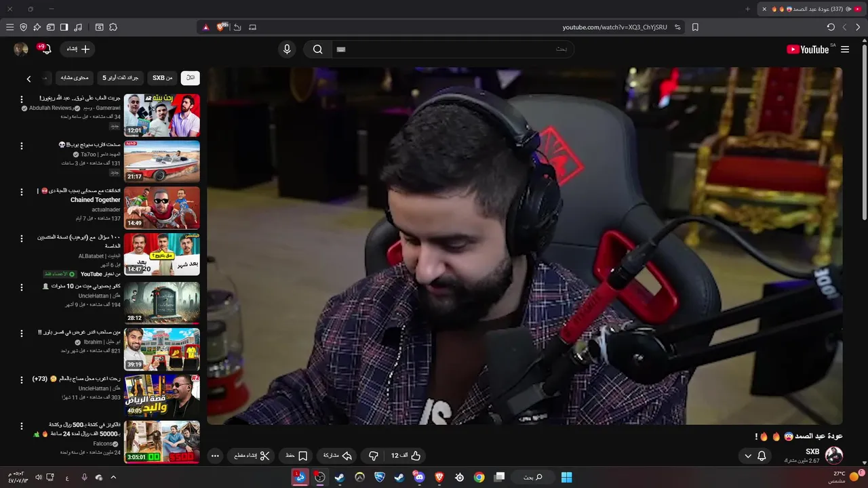Open site settings icon beside the URL

[677, 27]
